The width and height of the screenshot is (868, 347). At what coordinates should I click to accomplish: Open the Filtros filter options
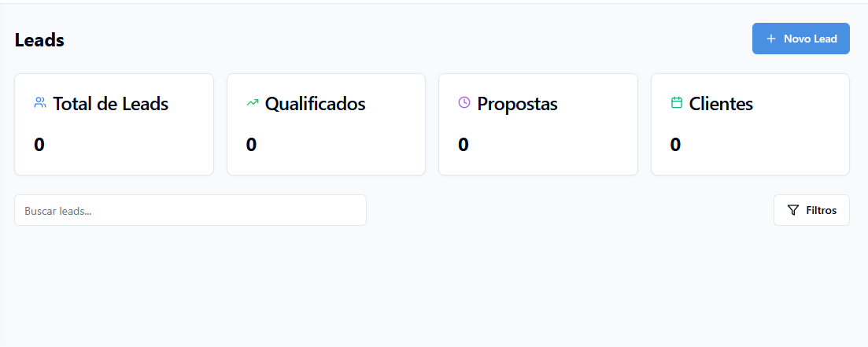pos(811,210)
